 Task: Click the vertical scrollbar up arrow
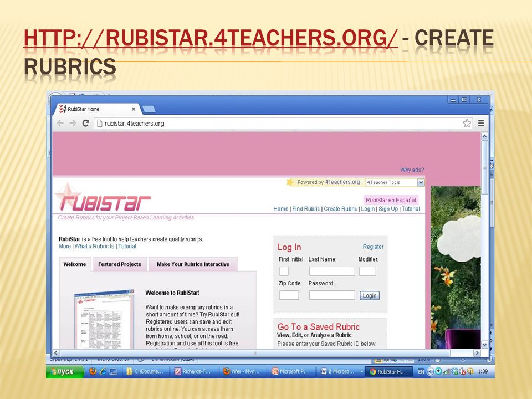coord(484,136)
